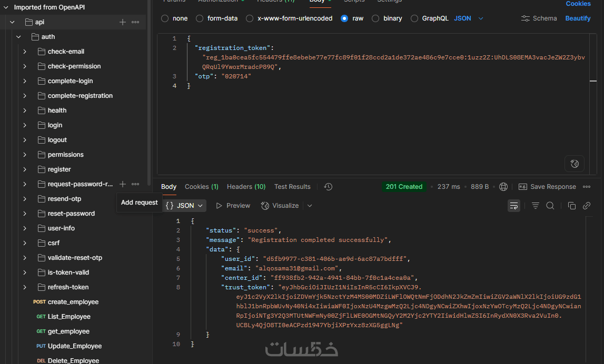Click the request editor scrollbar marker
The image size is (604, 364).
tap(593, 81)
